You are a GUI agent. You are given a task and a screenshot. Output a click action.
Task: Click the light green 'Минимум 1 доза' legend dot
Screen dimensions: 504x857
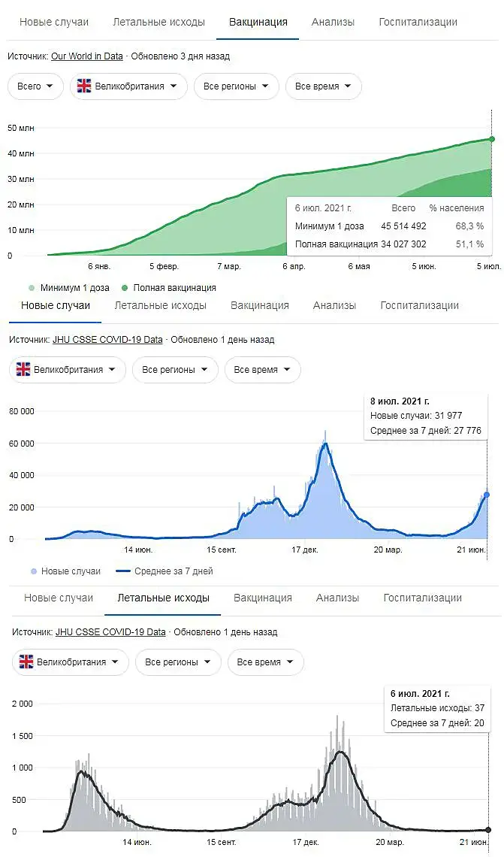point(32,288)
